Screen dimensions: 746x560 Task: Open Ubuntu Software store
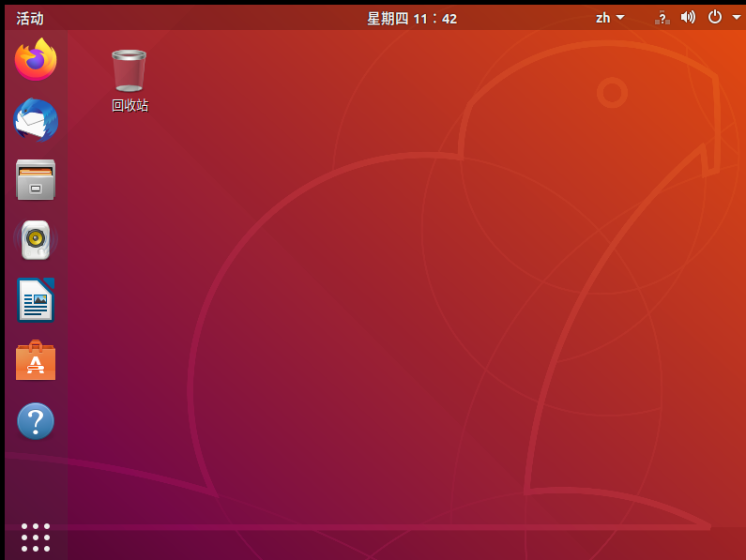pyautogui.click(x=36, y=360)
